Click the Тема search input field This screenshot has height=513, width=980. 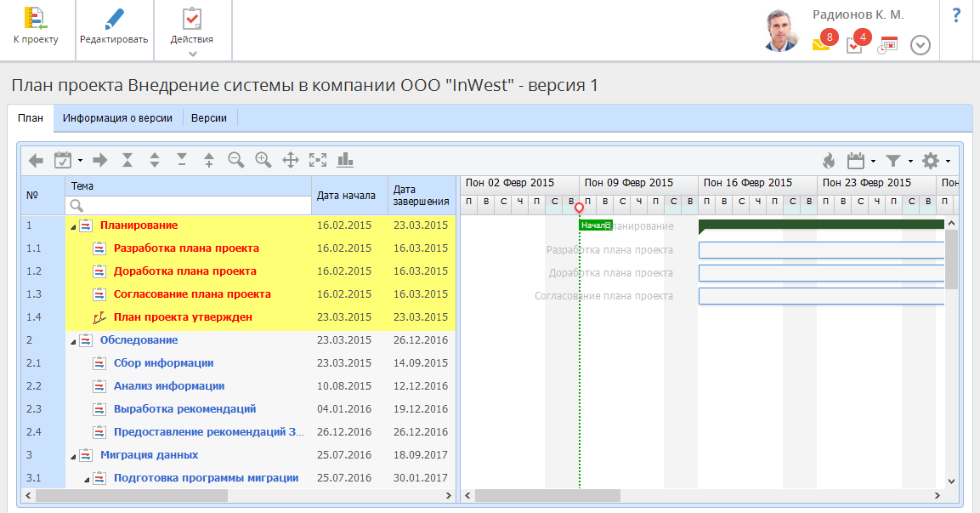(195, 205)
